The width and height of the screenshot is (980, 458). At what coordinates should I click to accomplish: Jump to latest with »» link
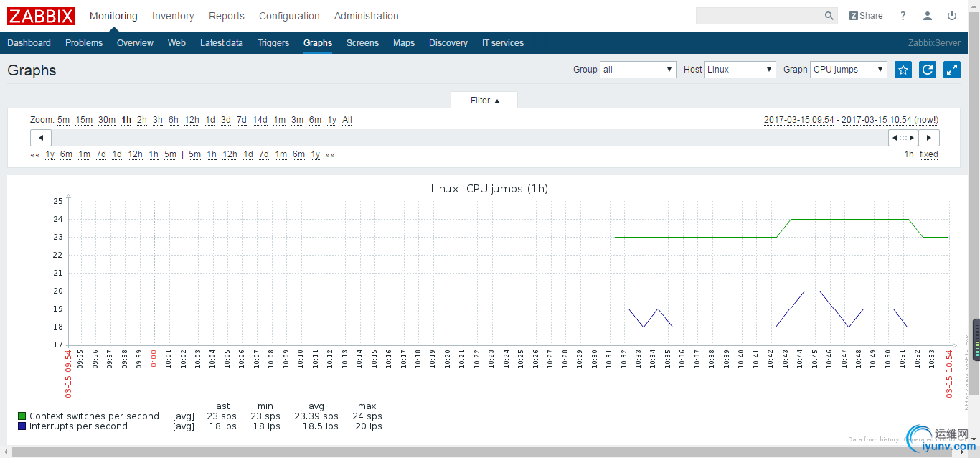click(330, 154)
